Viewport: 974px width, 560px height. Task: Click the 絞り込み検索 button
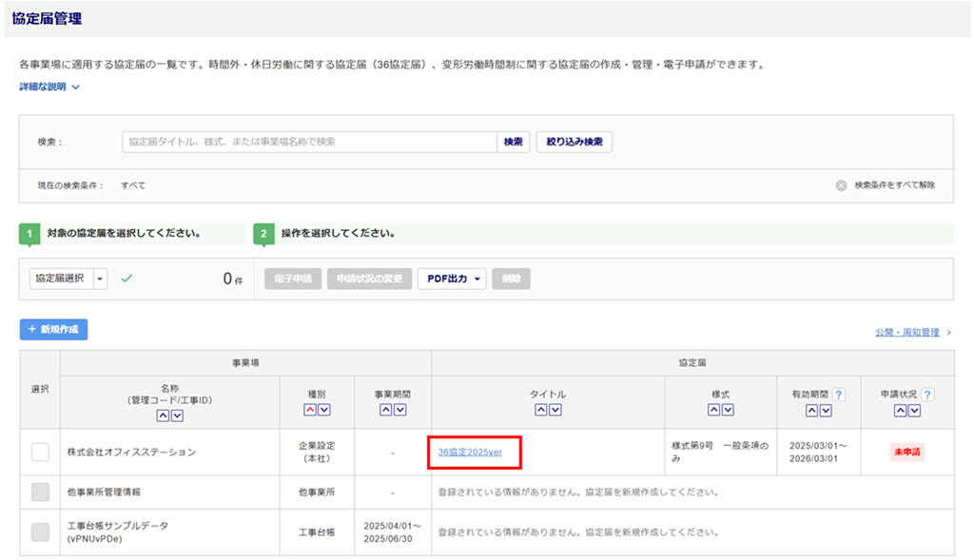[574, 142]
